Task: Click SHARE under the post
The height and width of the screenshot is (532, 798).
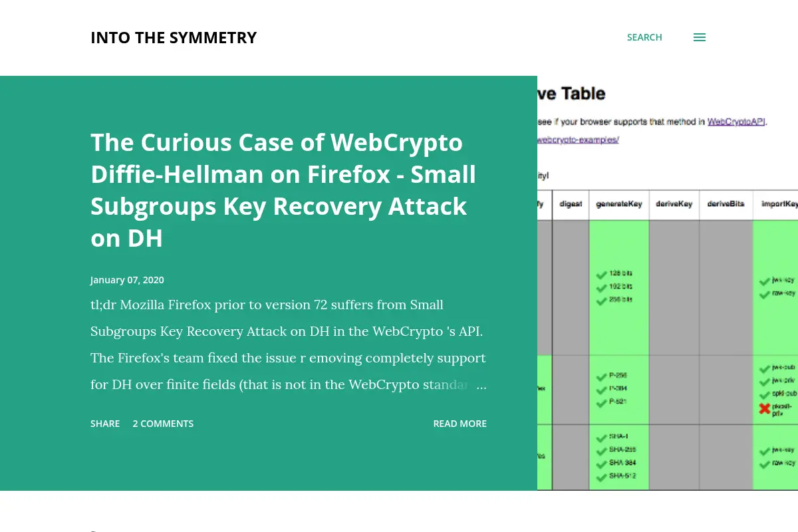Action: pos(105,424)
